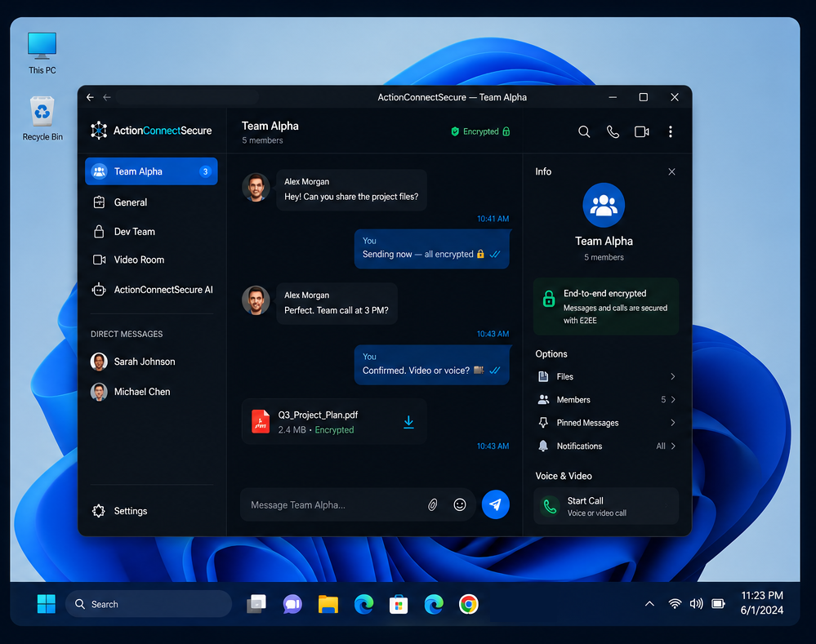This screenshot has height=644, width=816.
Task: Open Google Chrome from the taskbar
Action: (468, 604)
